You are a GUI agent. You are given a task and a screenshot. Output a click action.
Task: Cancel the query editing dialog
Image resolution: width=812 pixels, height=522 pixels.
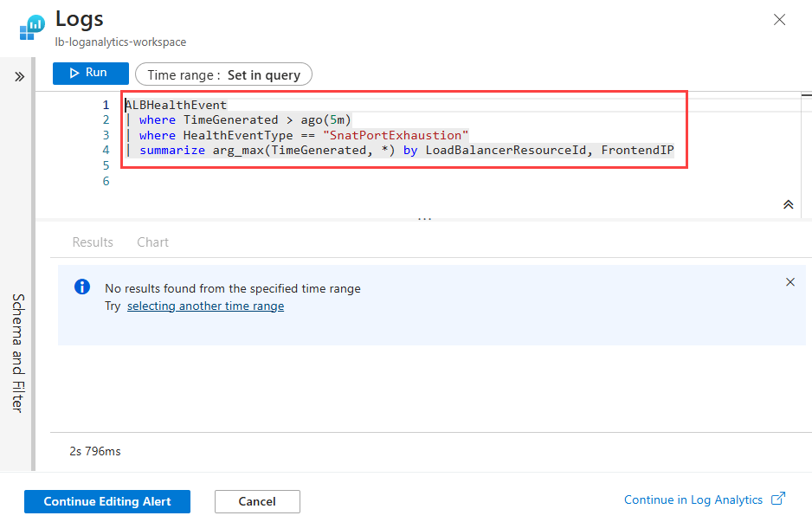(x=257, y=501)
